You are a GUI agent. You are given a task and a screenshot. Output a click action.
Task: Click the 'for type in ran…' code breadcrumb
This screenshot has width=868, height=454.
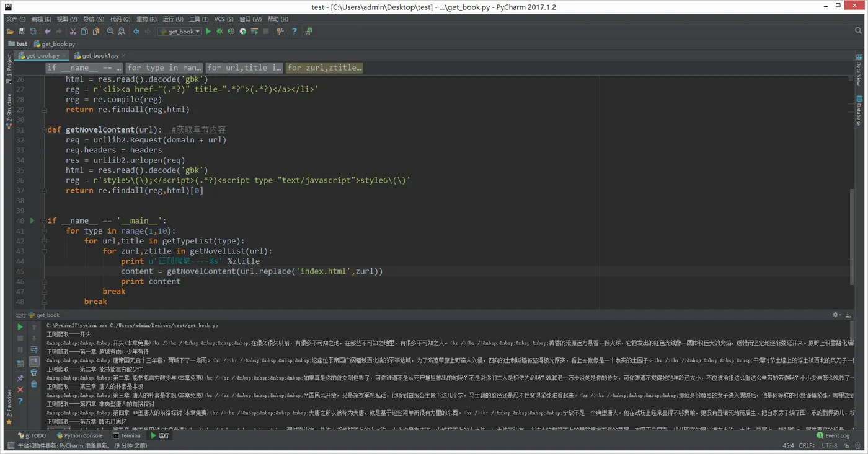(164, 68)
